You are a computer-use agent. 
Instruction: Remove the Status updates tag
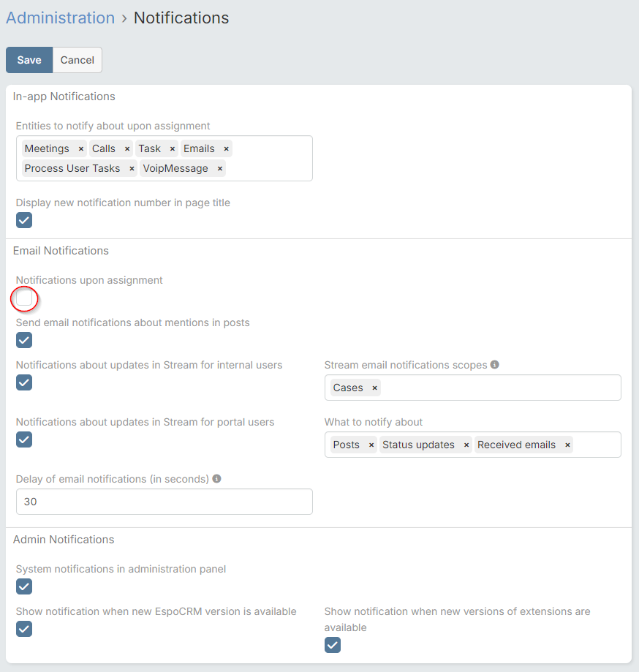[x=466, y=445]
